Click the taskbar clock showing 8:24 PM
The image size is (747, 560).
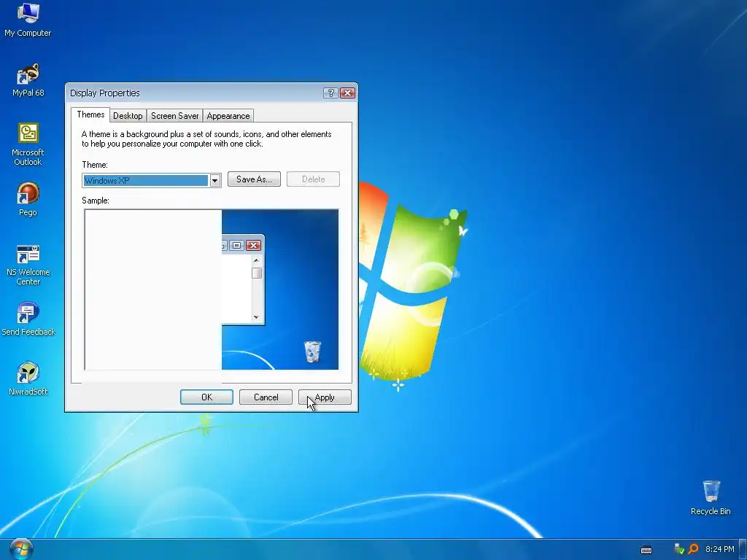[x=719, y=549]
